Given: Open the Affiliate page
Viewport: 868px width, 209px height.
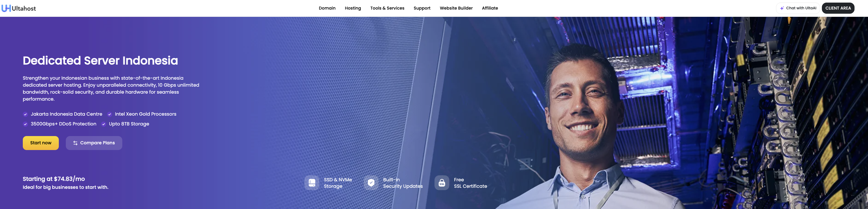Looking at the screenshot, I should tap(490, 8).
